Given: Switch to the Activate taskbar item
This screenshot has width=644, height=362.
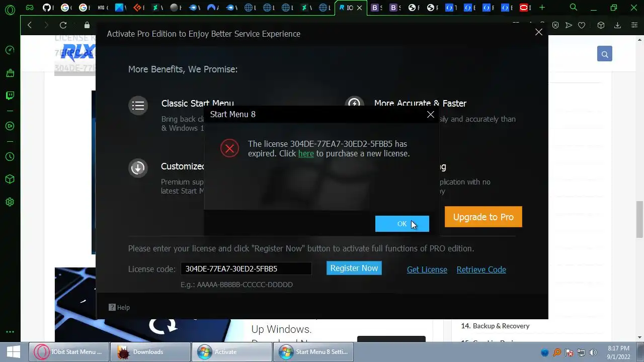Looking at the screenshot, I should (232, 352).
